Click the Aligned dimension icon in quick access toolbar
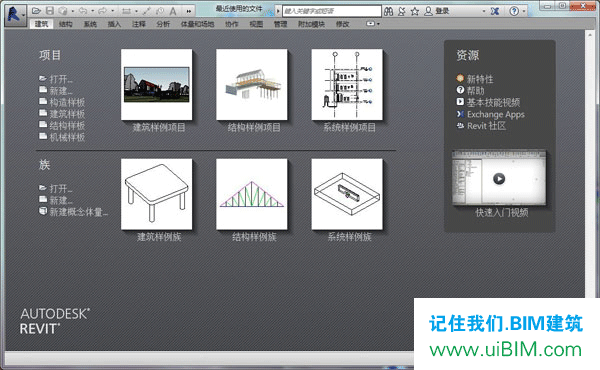 click(x=126, y=11)
